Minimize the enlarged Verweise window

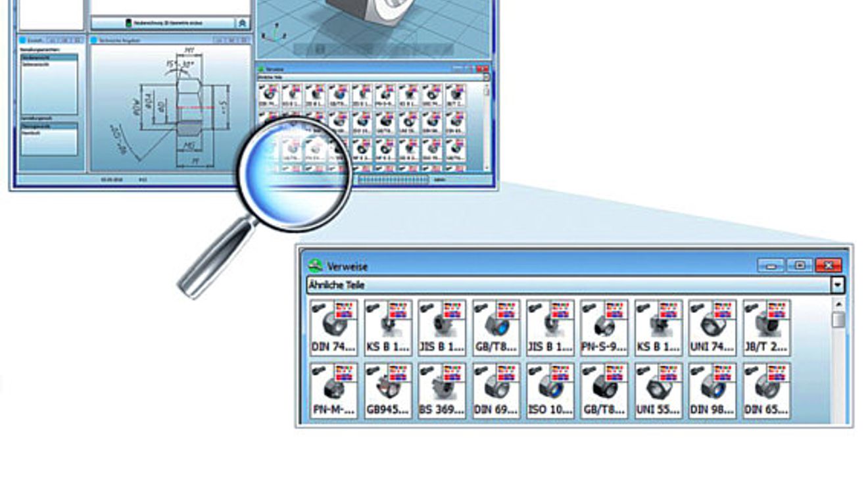click(771, 265)
